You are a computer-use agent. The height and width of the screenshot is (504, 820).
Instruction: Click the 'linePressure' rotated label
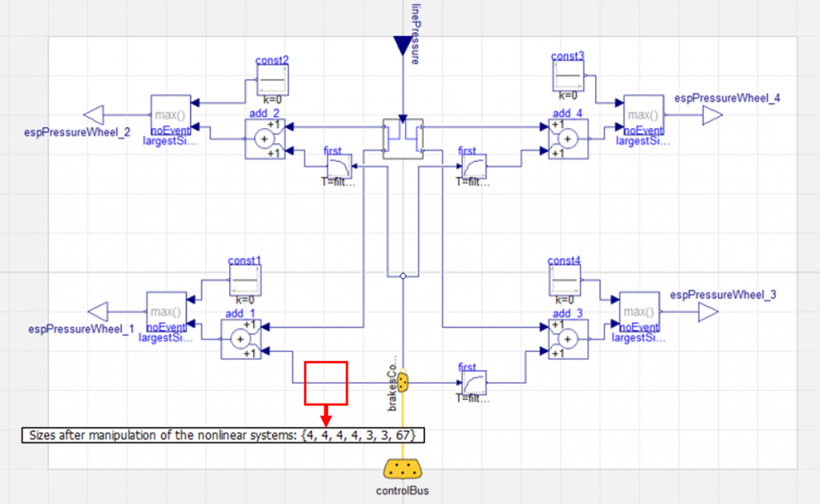coord(416,34)
